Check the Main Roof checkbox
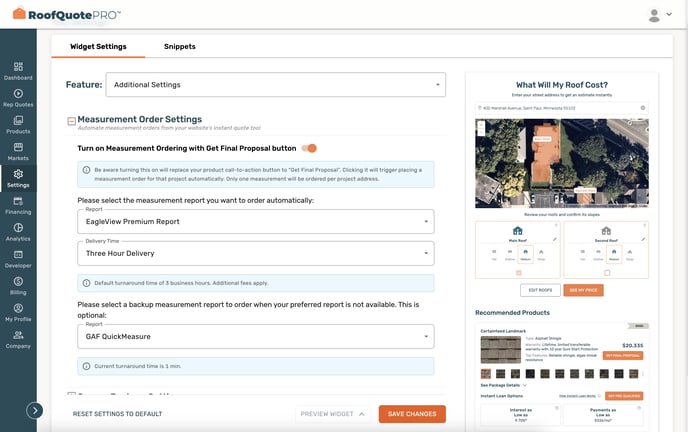Viewport: 688px width, 432px height. point(519,273)
